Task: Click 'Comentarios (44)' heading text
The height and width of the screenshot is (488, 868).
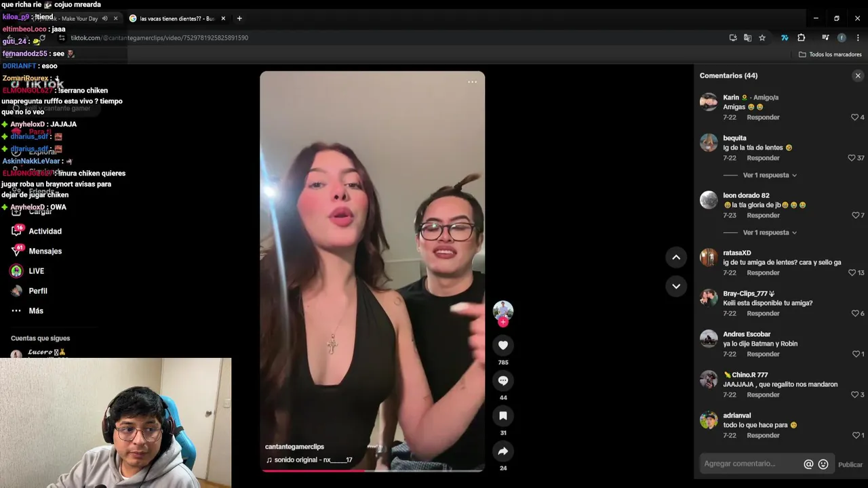Action: click(728, 76)
